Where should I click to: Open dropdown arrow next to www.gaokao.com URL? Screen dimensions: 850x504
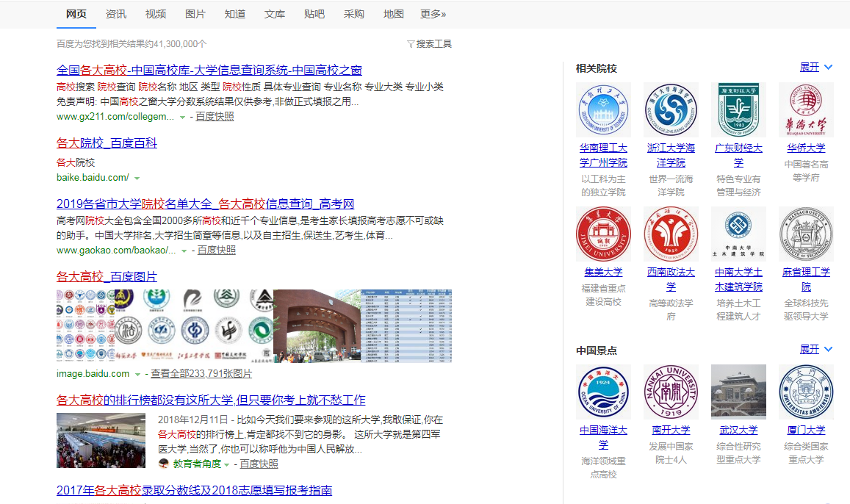(184, 251)
